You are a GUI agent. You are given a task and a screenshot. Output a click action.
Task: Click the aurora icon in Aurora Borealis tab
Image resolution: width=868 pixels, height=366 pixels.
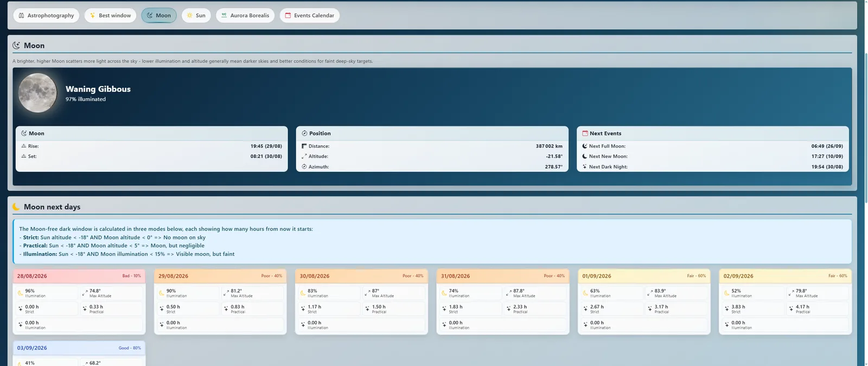tap(224, 15)
